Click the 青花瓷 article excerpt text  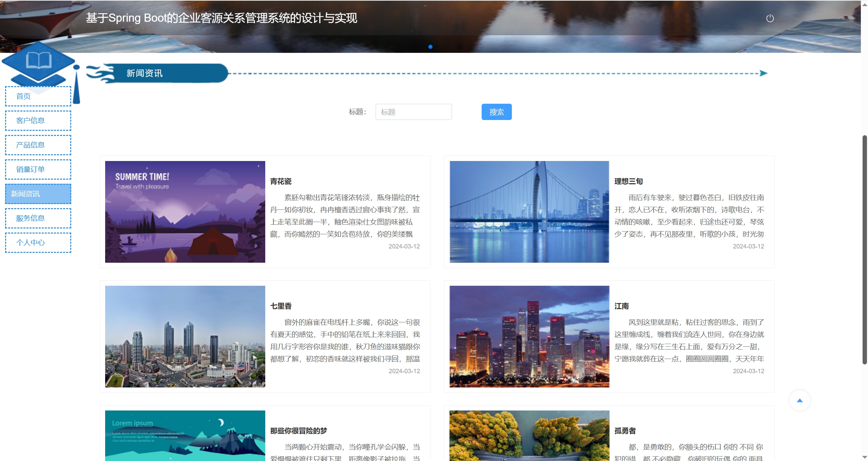pos(345,216)
